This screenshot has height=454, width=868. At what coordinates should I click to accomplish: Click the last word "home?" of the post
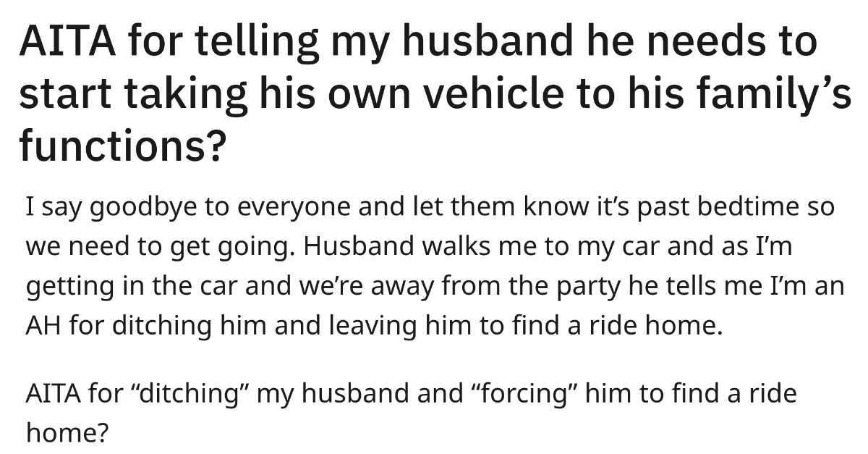(x=67, y=434)
